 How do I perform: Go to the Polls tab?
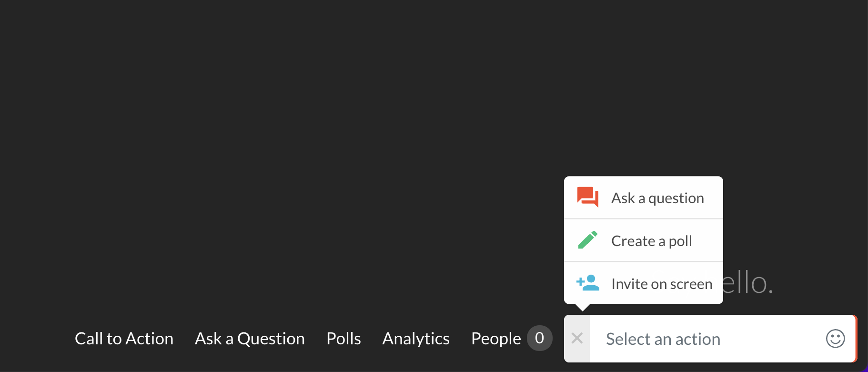click(x=343, y=339)
